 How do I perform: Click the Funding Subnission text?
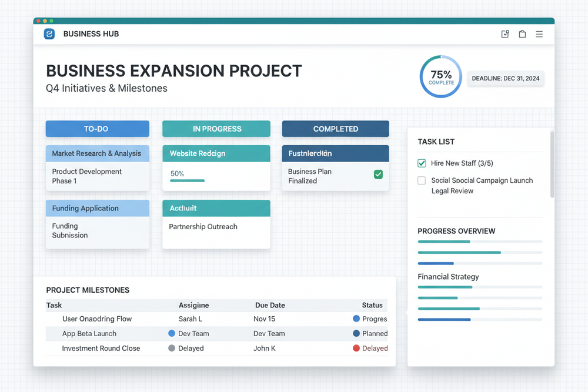point(70,230)
